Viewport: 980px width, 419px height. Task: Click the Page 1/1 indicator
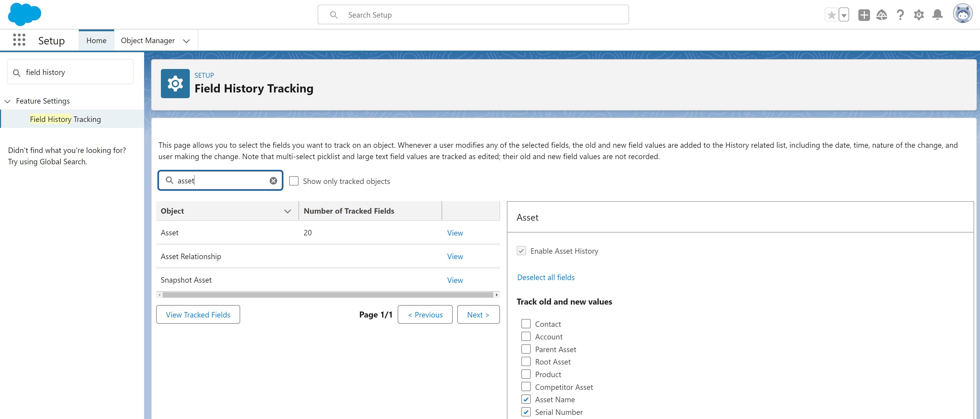click(x=375, y=315)
